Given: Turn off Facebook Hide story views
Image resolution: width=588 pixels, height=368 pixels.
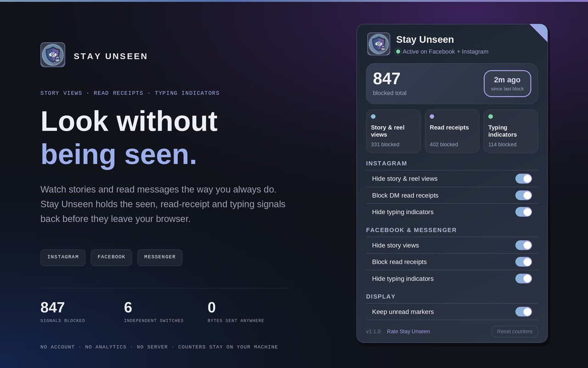Looking at the screenshot, I should pos(524,245).
